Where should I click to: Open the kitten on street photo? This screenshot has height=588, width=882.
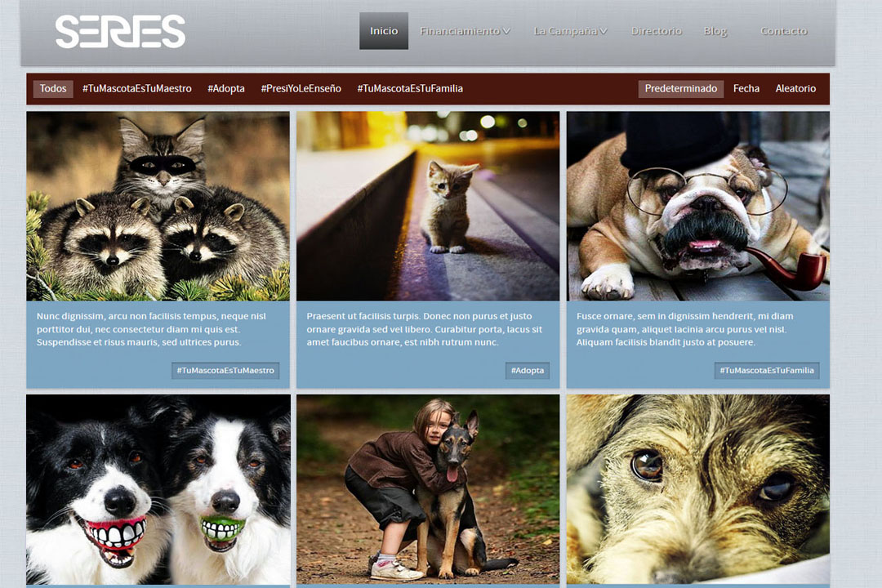point(428,206)
